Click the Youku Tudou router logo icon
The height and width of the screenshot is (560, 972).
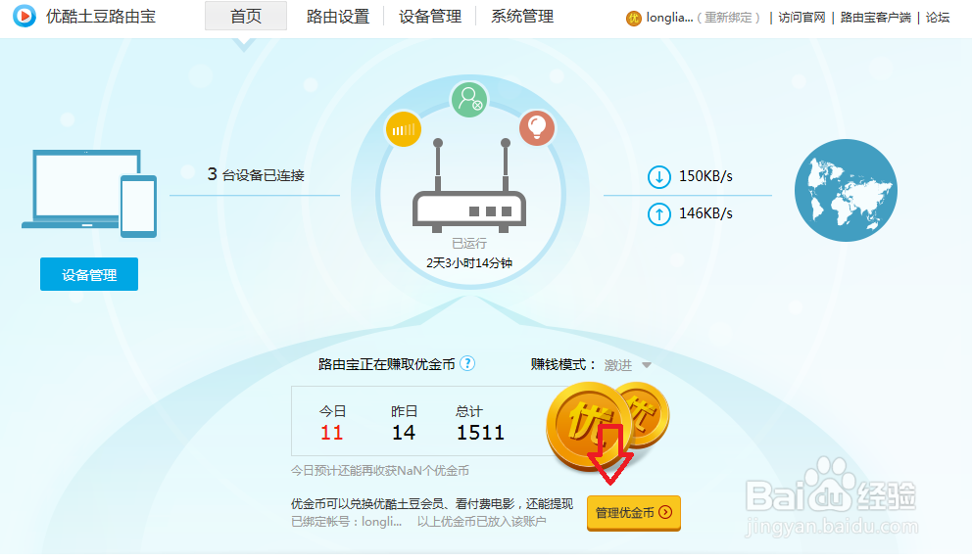point(24,16)
